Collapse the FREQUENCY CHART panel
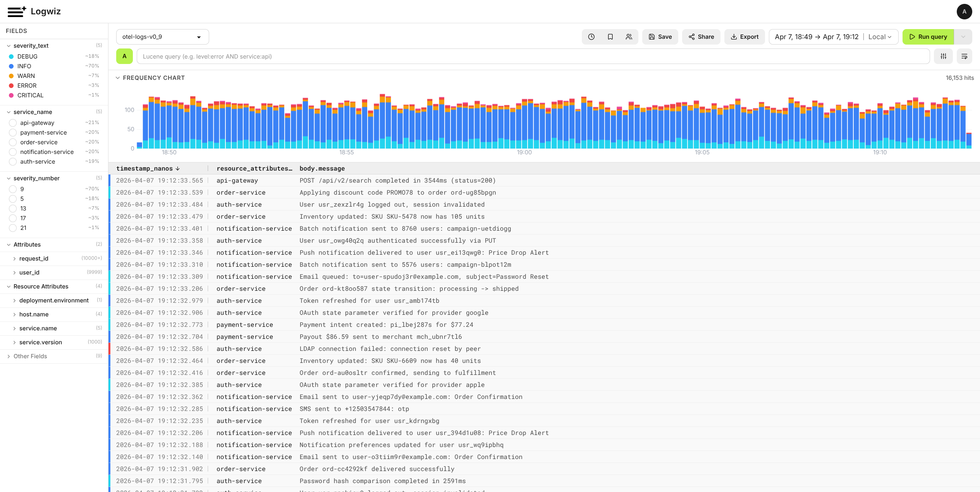 point(118,78)
